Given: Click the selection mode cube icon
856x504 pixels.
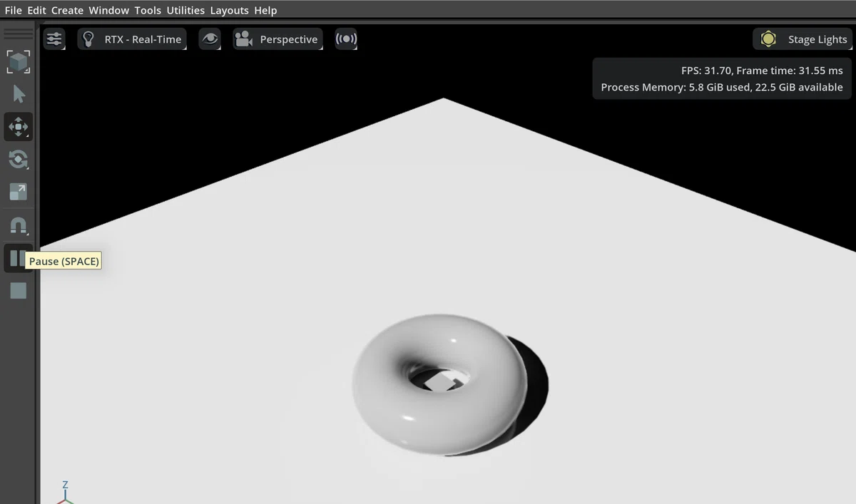Looking at the screenshot, I should [x=19, y=61].
